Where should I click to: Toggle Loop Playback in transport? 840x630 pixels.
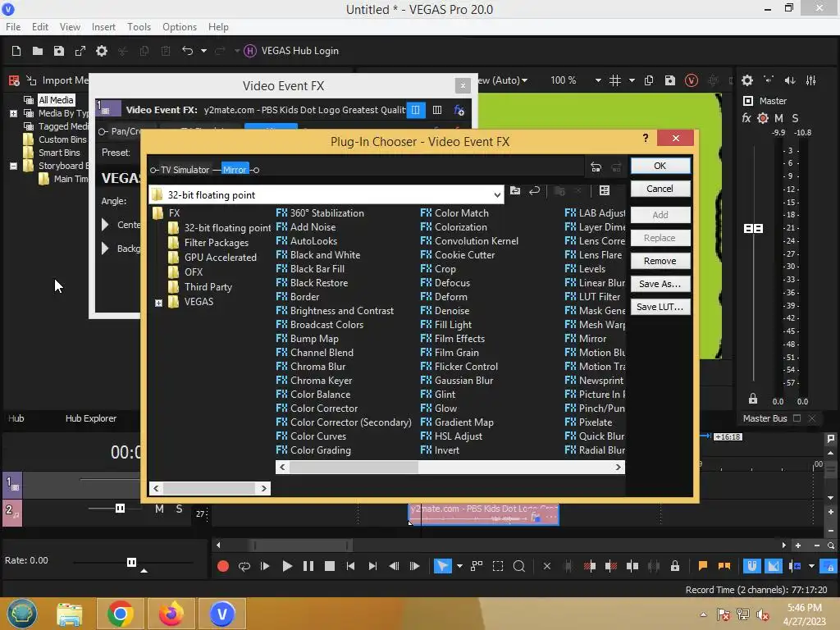(244, 566)
